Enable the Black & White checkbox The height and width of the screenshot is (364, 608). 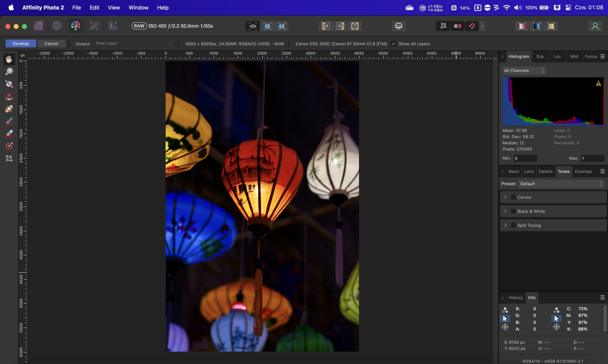(x=513, y=211)
